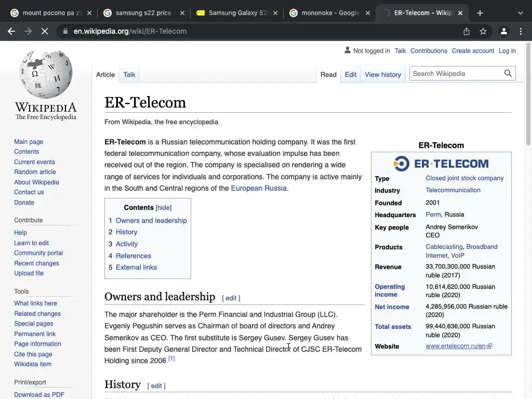
Task: Select the Article tab
Action: pos(105,75)
